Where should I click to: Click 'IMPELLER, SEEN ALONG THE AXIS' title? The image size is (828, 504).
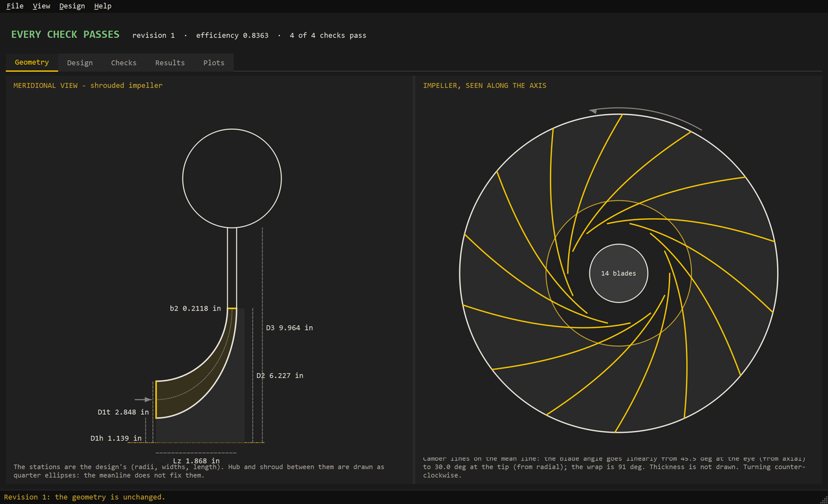485,85
